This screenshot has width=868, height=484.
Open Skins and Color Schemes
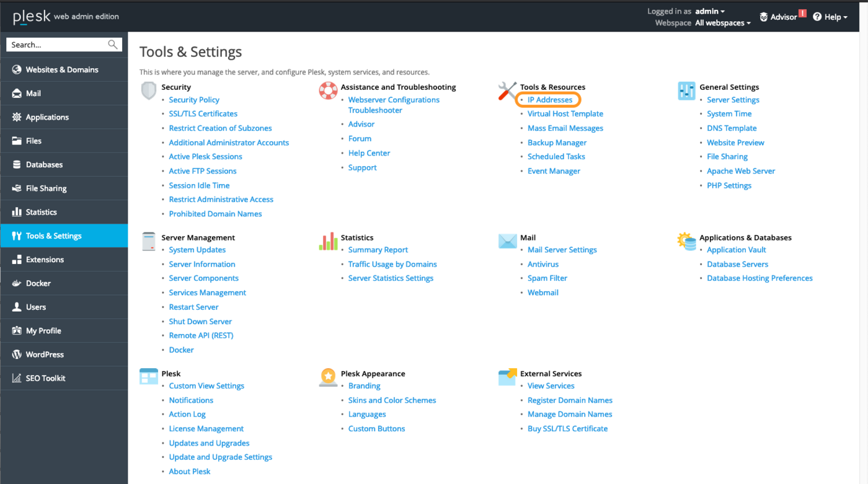tap(392, 400)
